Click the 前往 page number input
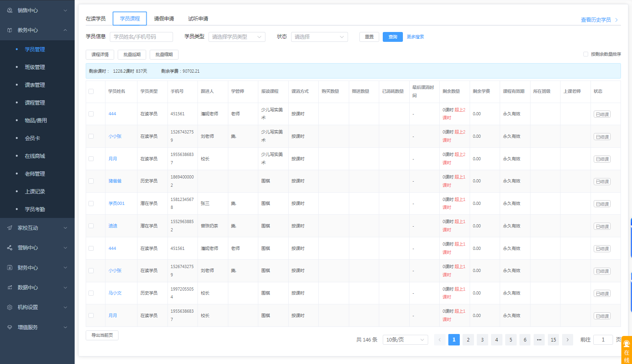The width and height of the screenshot is (632, 364). point(603,340)
